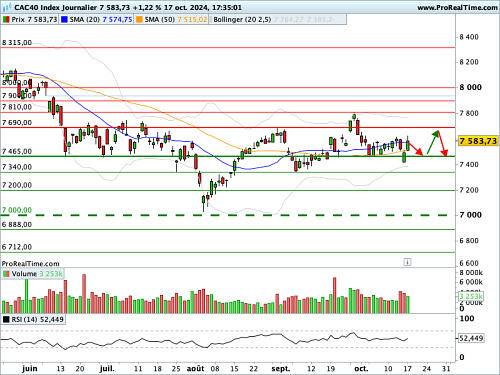The width and height of the screenshot is (500, 375).
Task: Click the 8 200 price axis value
Action: 469,62
